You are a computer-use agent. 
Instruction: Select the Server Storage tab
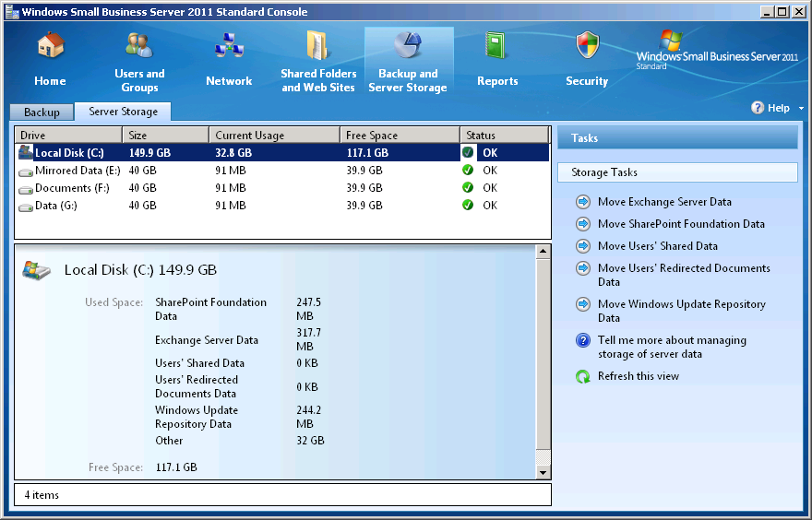click(x=123, y=112)
